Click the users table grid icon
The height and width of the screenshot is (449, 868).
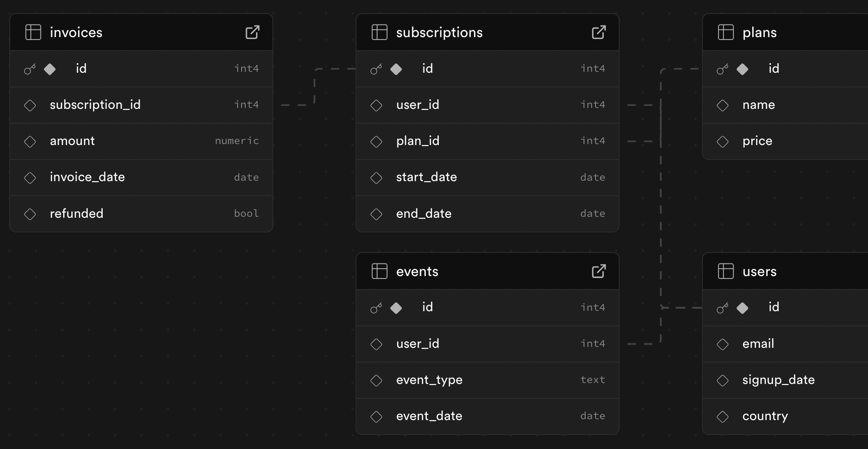pos(726,271)
